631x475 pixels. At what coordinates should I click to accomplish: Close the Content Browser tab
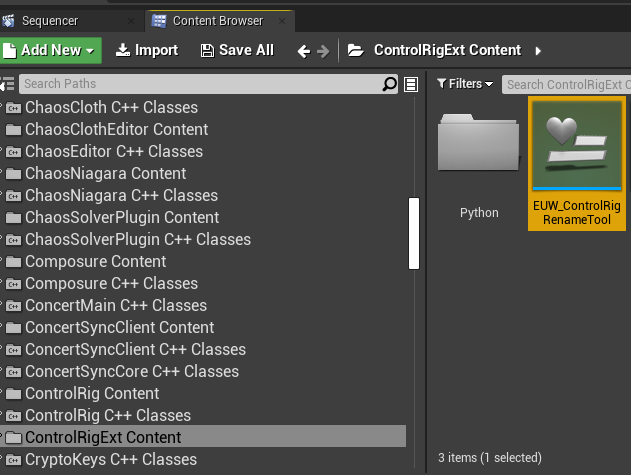coord(282,21)
